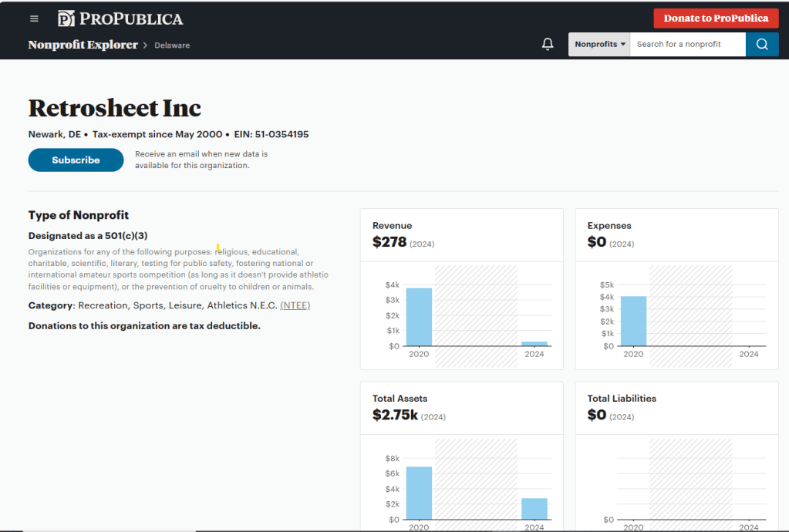Image resolution: width=789 pixels, height=532 pixels.
Task: Go to the Delaware breadcrumb link
Action: tap(172, 45)
